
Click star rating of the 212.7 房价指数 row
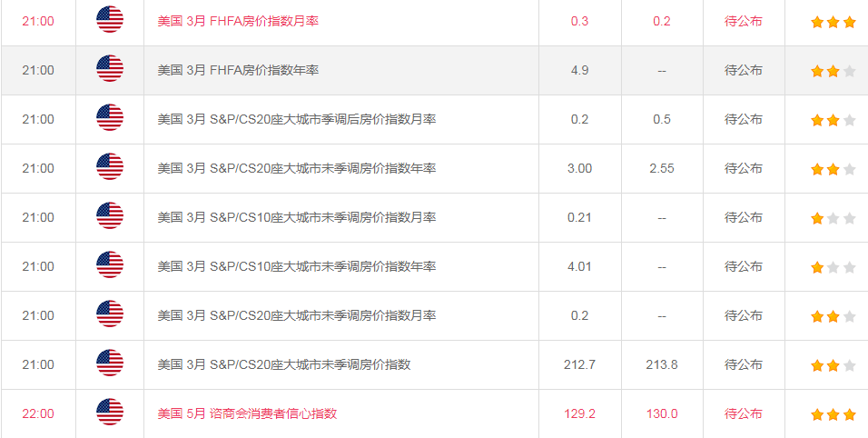(833, 365)
